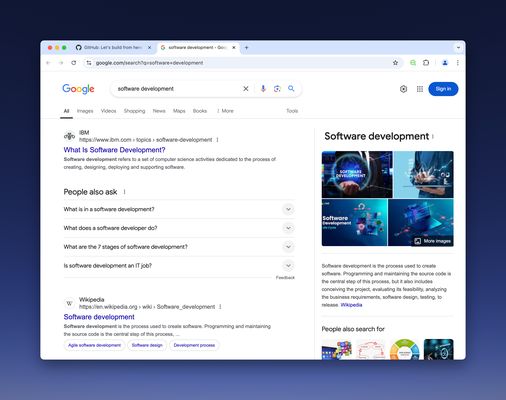The width and height of the screenshot is (506, 400).
Task: Open the More search filters dropdown
Action: [225, 111]
